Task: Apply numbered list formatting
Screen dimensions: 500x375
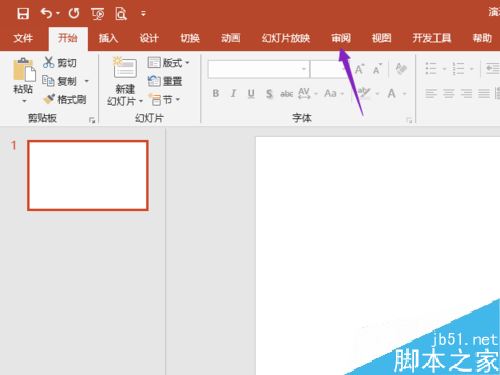Action: [458, 69]
